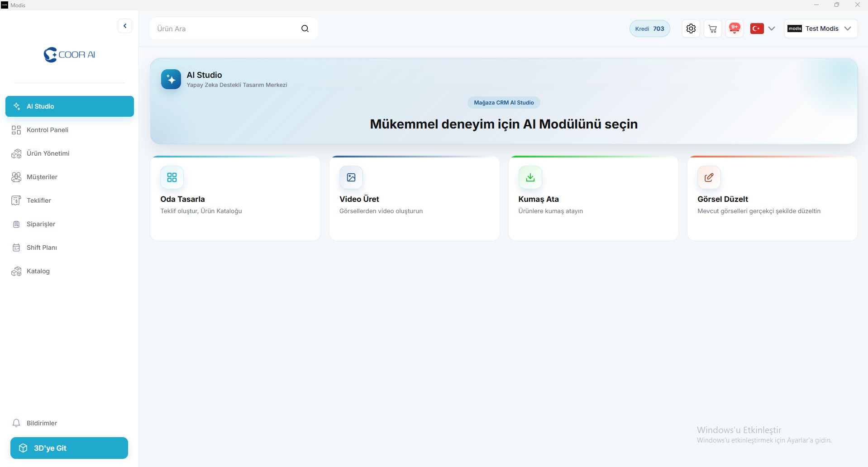Go to Müşteriler in sidebar

point(70,177)
